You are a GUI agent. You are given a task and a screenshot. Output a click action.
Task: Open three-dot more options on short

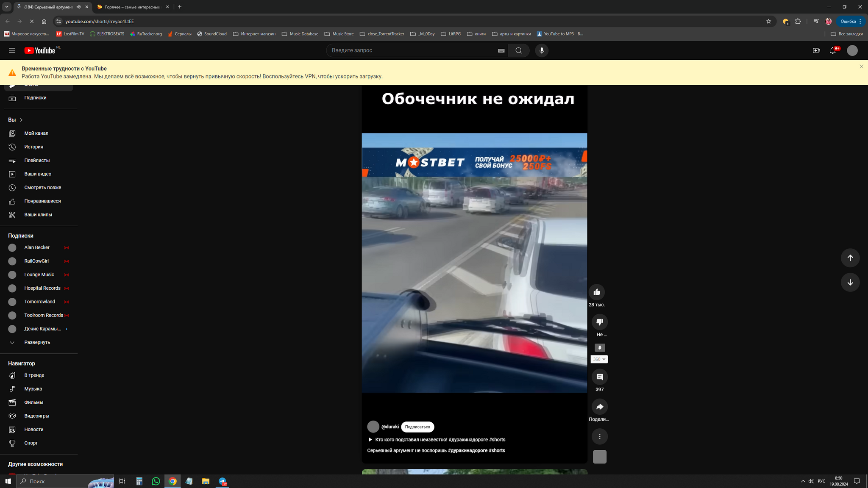point(599,436)
